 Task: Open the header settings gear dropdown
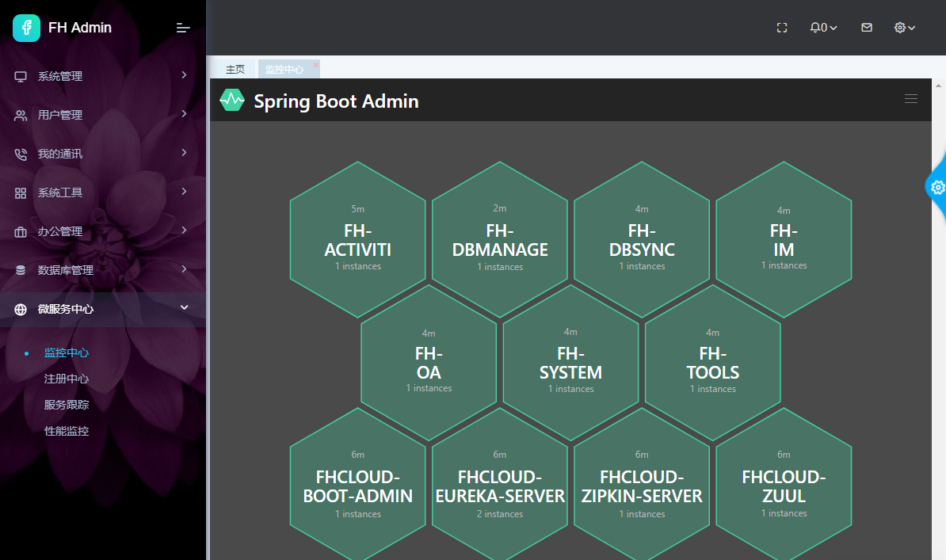click(904, 28)
